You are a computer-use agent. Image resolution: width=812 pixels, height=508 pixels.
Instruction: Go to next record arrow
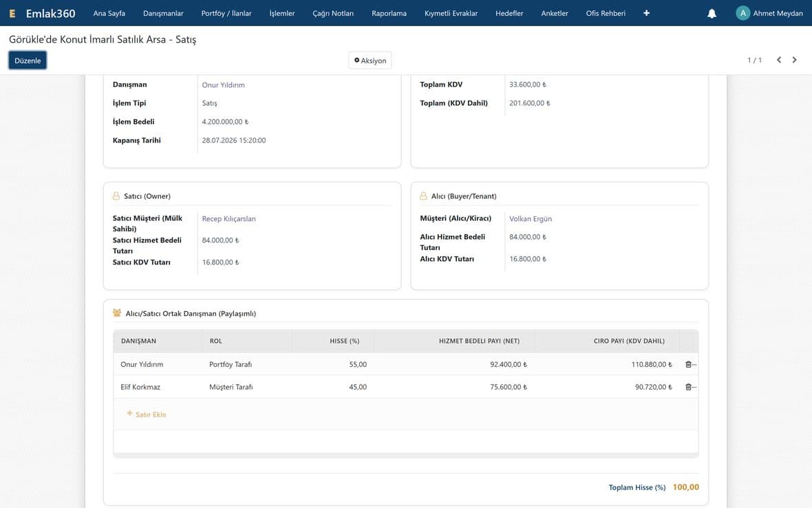[x=794, y=60]
